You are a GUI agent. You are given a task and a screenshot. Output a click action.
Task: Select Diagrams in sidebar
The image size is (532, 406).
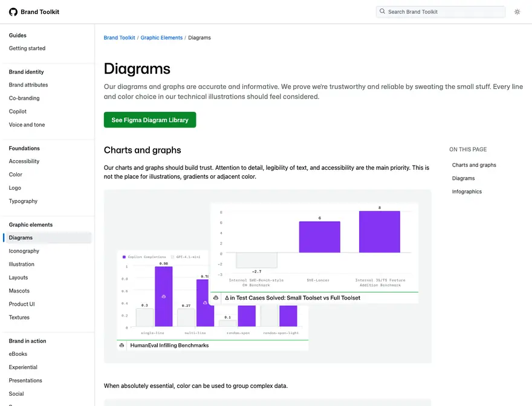48,238
